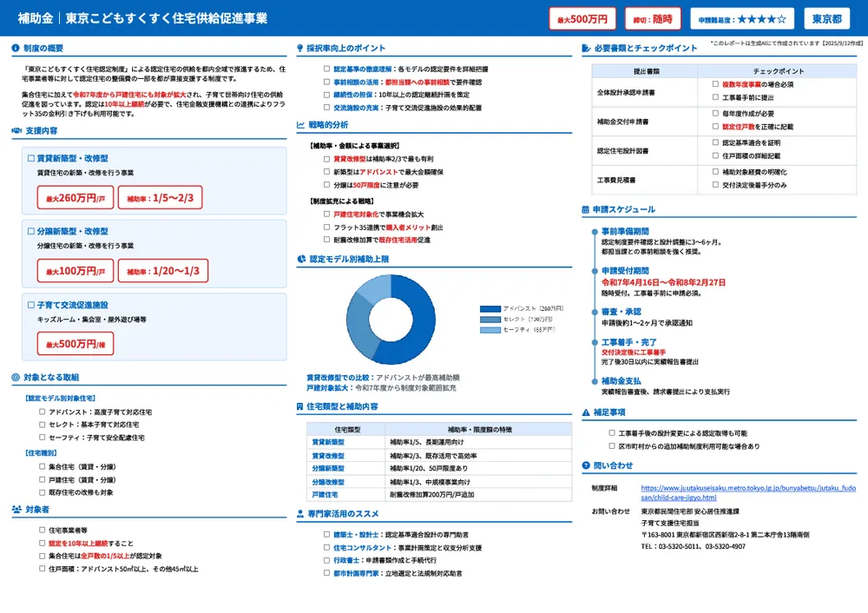Click the pushpin icon beside 採択率向上のポイント

(299, 47)
